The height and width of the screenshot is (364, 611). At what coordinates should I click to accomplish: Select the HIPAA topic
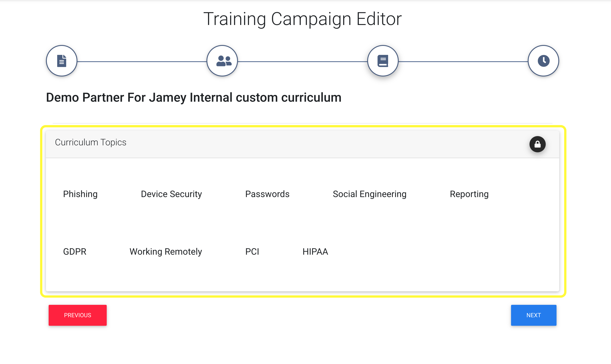click(x=315, y=252)
